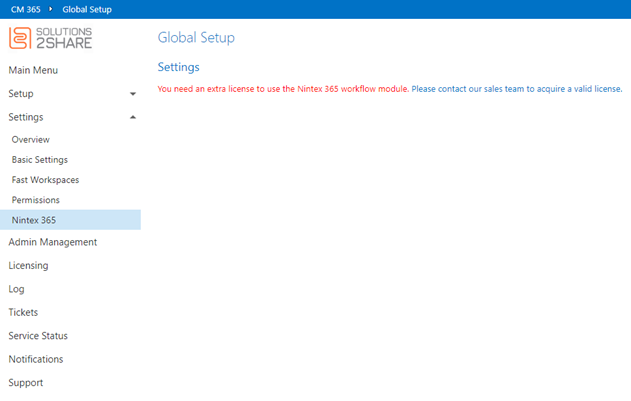Open the Overview settings page
Screen dimensions: 631x401
[31, 139]
